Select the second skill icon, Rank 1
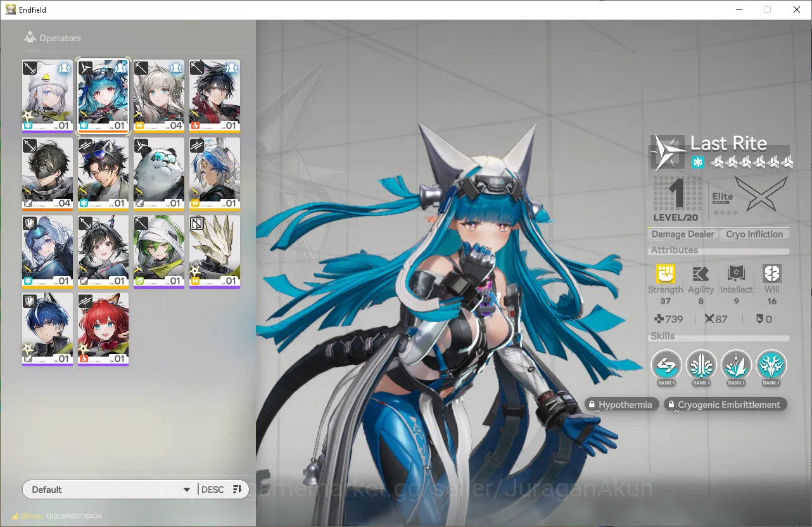Screen dimensions: 812x527 pyautogui.click(x=701, y=365)
